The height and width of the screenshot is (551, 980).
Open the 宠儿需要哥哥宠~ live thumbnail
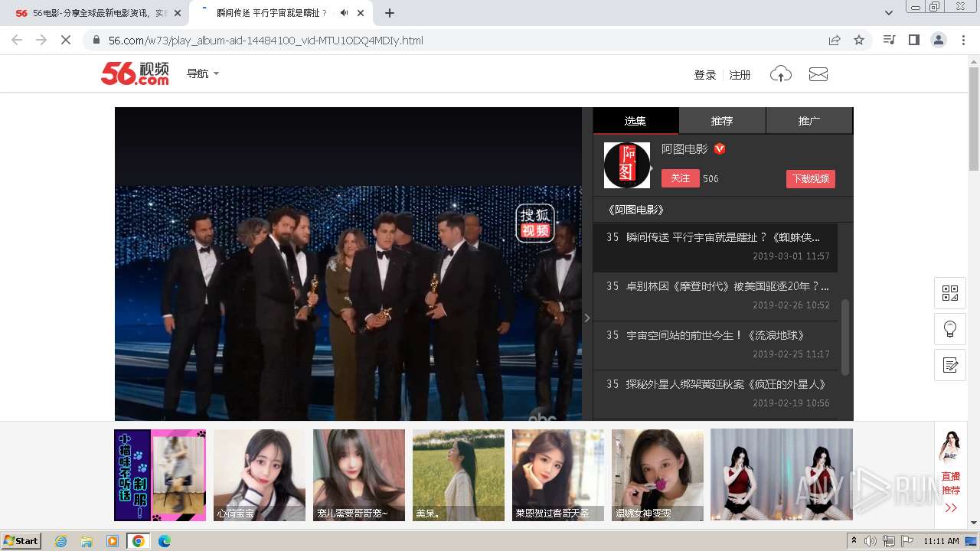pos(359,475)
